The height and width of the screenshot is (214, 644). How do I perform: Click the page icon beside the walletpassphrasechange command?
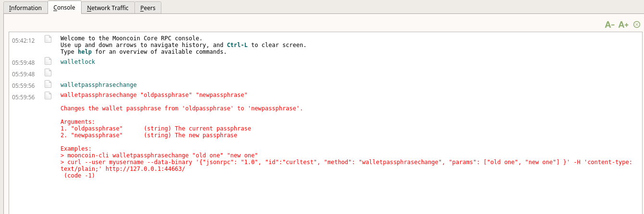pos(48,84)
